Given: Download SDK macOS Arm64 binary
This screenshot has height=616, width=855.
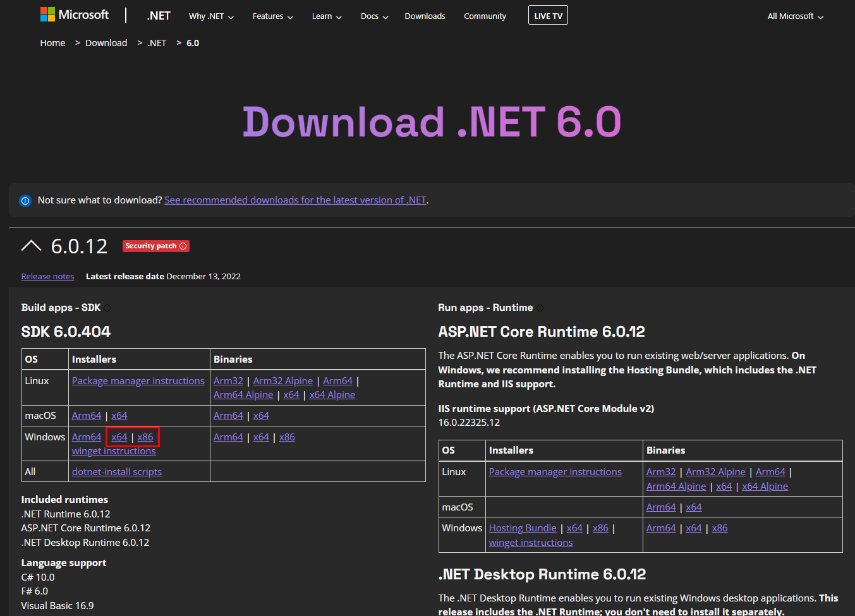Looking at the screenshot, I should 228,416.
